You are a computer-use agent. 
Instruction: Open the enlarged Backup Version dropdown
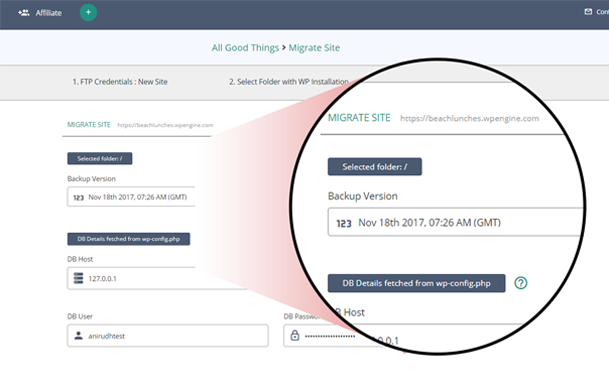(455, 222)
